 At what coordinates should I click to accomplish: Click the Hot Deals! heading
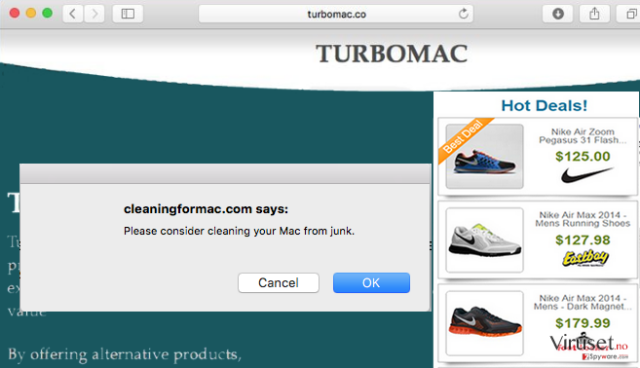544,106
